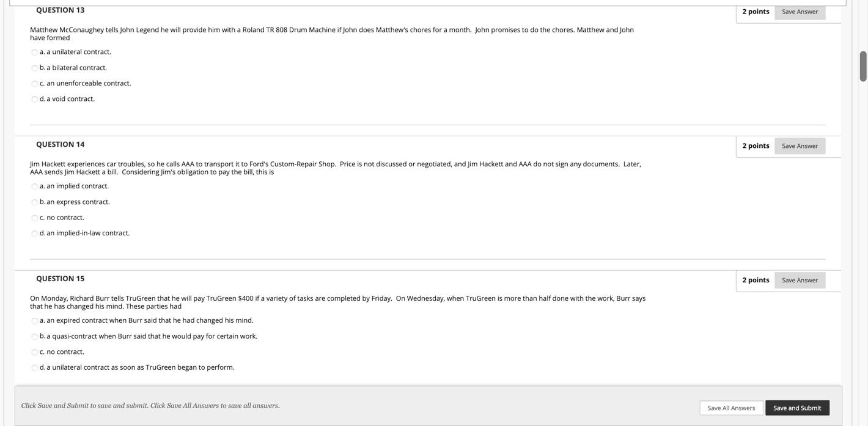Choose 'an expired contract' option in Question 15

[x=35, y=321]
